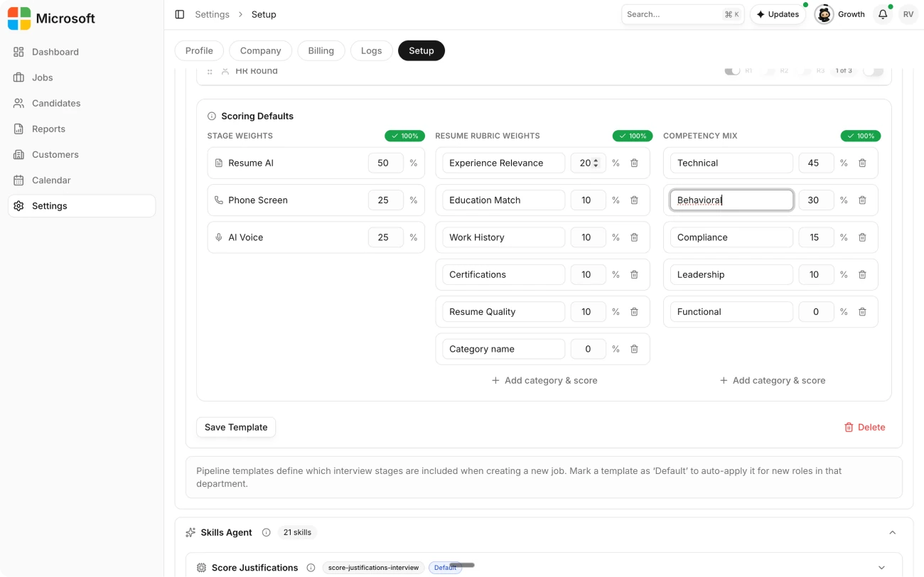
Task: Click Behavioral percentage field
Action: click(x=816, y=200)
